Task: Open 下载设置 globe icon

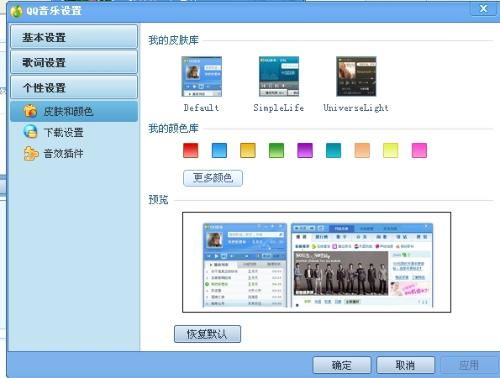Action: tap(30, 132)
